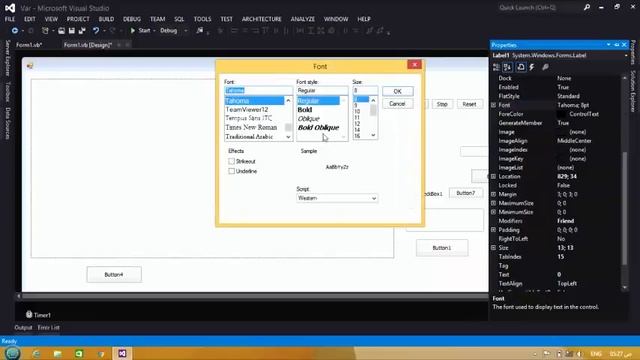
Task: Expand the Font property node
Action: pyautogui.click(x=493, y=105)
